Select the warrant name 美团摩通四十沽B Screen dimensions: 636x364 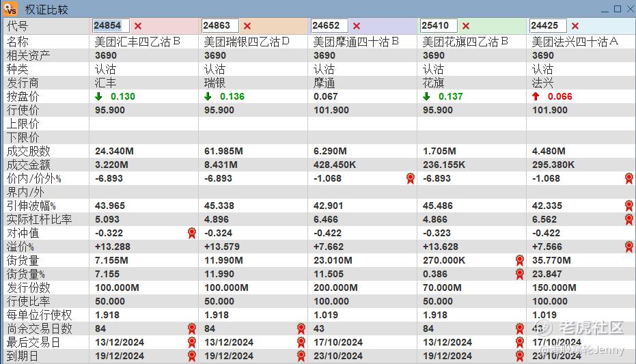[356, 42]
